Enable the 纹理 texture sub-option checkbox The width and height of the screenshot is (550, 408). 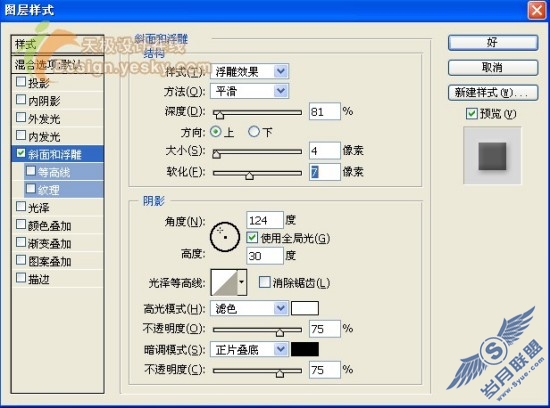pos(31,189)
